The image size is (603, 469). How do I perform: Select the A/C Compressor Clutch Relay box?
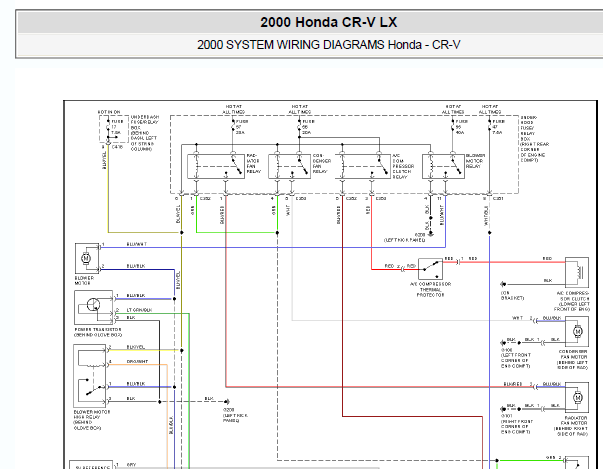[x=363, y=166]
